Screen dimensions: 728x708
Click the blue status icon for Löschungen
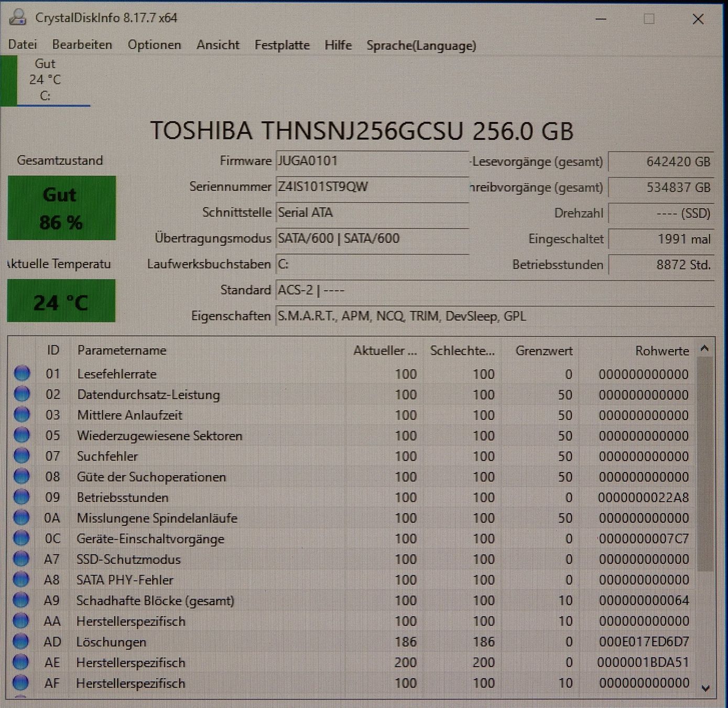pyautogui.click(x=21, y=641)
